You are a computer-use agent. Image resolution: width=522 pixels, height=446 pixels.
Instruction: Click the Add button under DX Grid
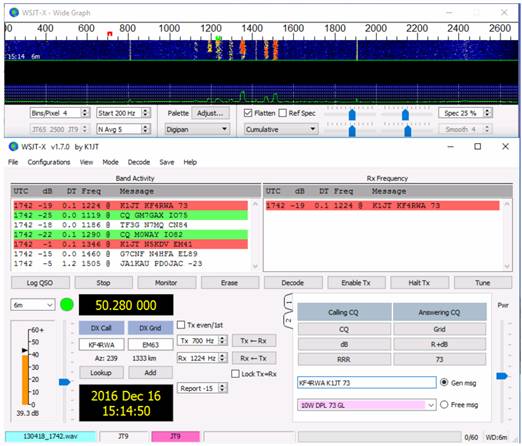pyautogui.click(x=150, y=372)
